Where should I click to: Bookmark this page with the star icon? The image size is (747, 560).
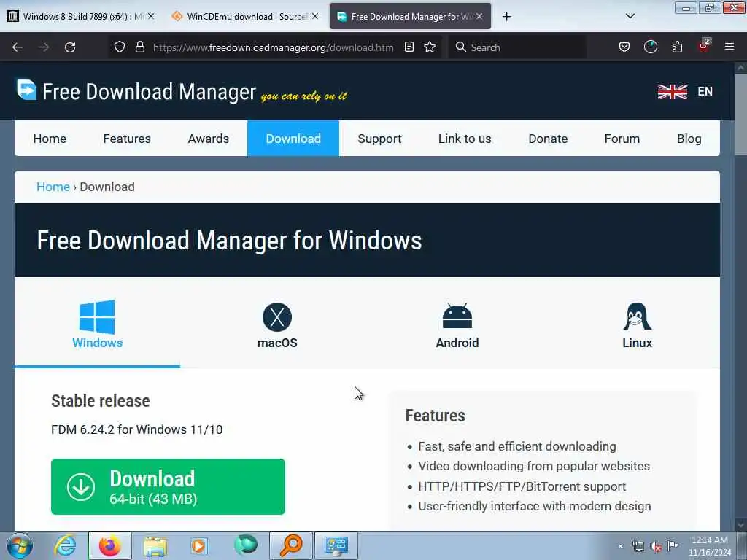(430, 47)
